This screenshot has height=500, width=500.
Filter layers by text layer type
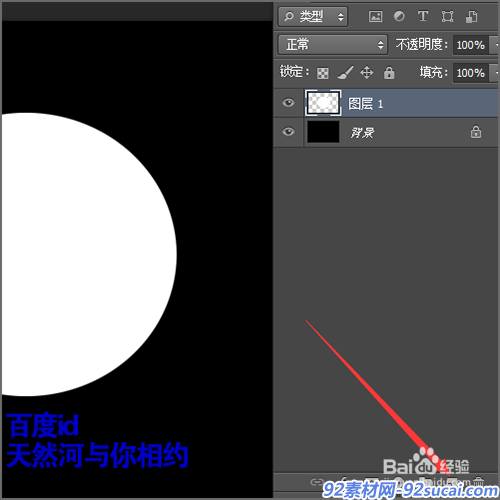(x=423, y=16)
